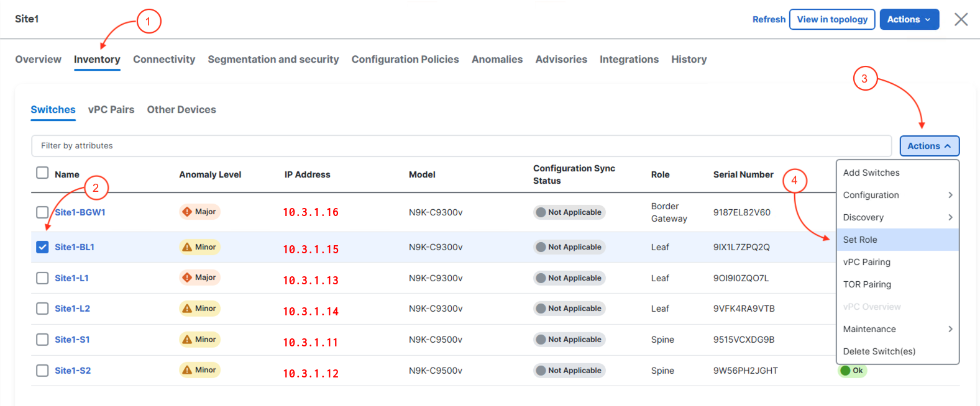Click the Major anomaly badge for Site1-L1

click(x=199, y=277)
